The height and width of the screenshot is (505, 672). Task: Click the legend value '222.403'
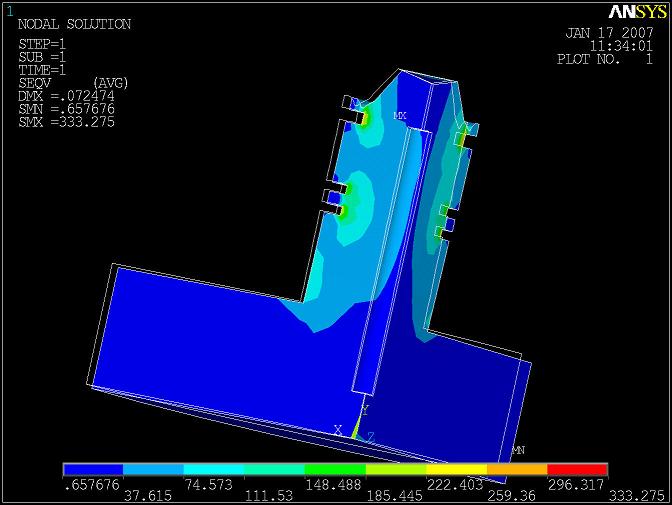(x=455, y=485)
